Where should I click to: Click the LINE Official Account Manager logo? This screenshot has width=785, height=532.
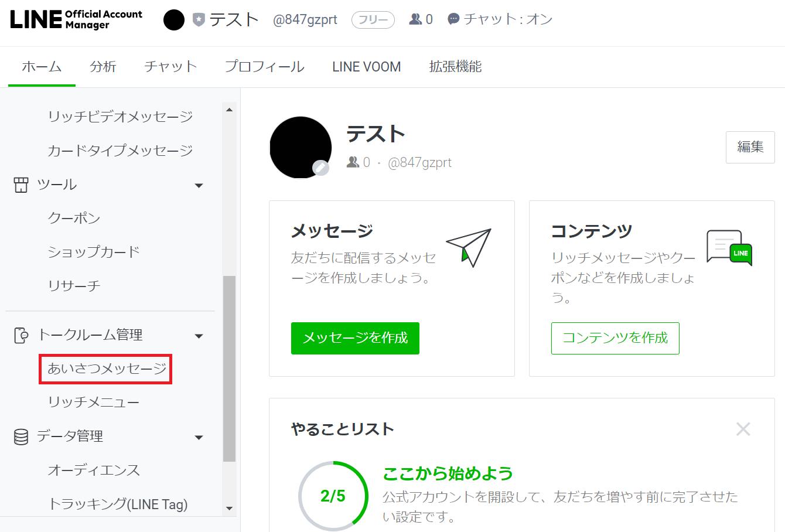[76, 19]
